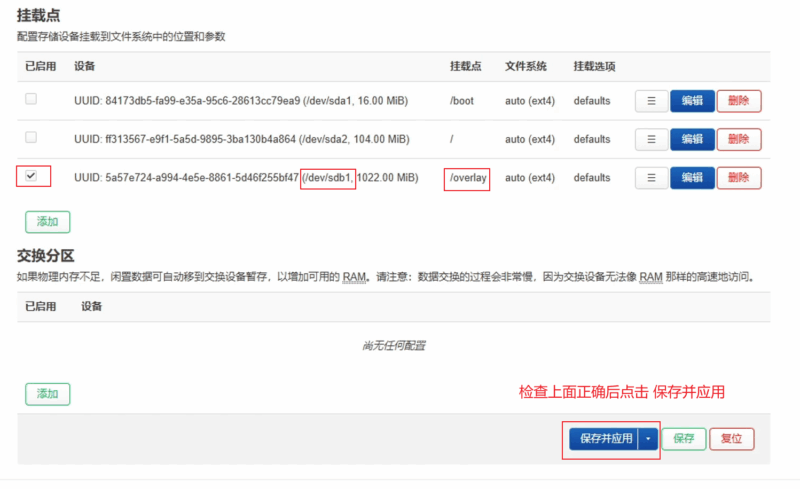
Task: Click the drag handle icon for root / row
Action: pos(651,139)
